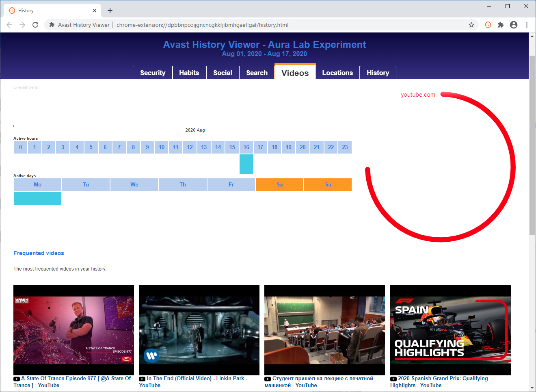The image size is (536, 392).
Task: Open a new browser tab
Action: tap(110, 11)
